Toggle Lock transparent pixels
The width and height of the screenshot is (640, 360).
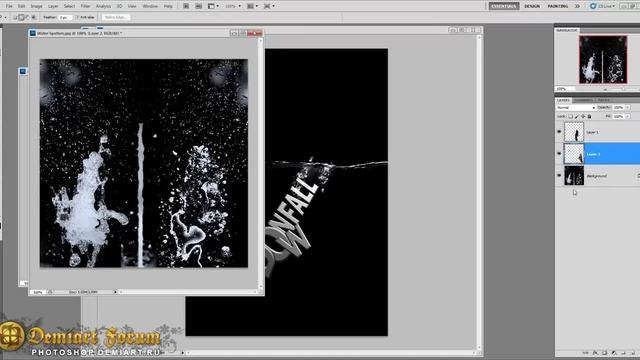(571, 116)
